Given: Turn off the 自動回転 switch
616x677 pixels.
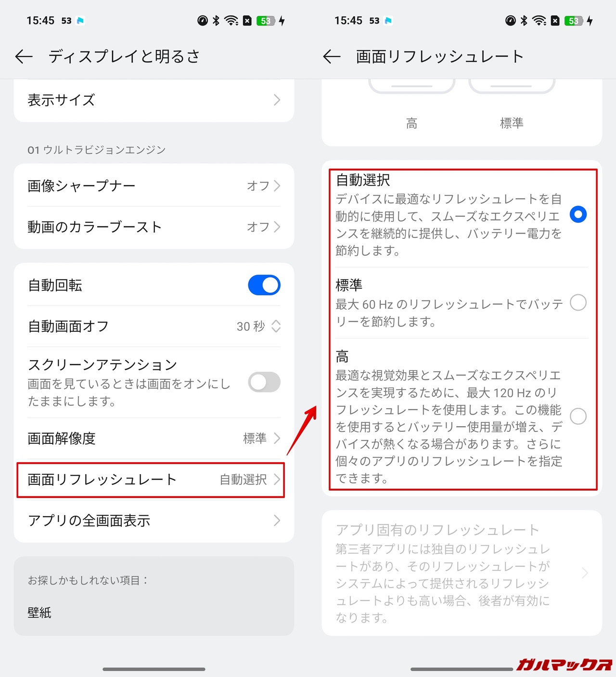Looking at the screenshot, I should click(264, 285).
